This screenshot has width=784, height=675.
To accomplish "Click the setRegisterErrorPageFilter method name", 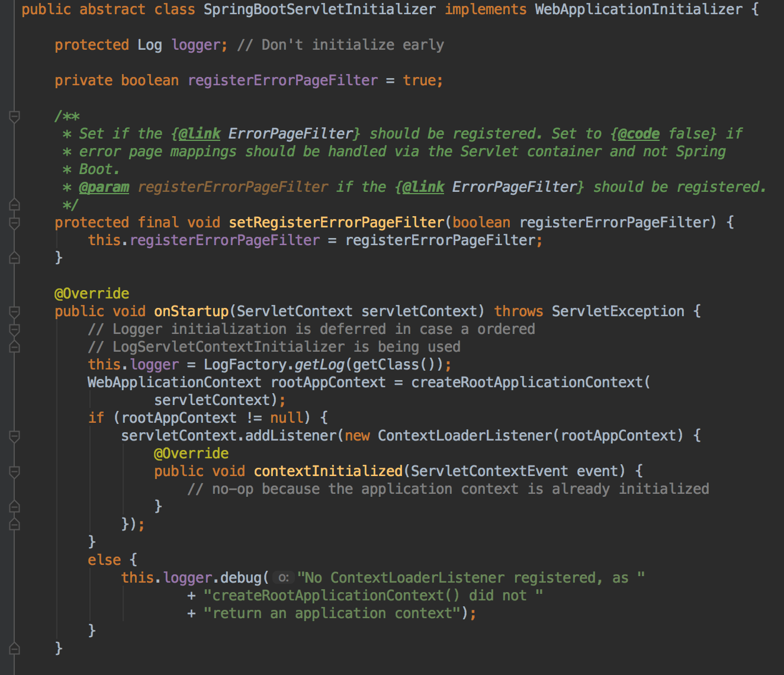I will pos(336,223).
